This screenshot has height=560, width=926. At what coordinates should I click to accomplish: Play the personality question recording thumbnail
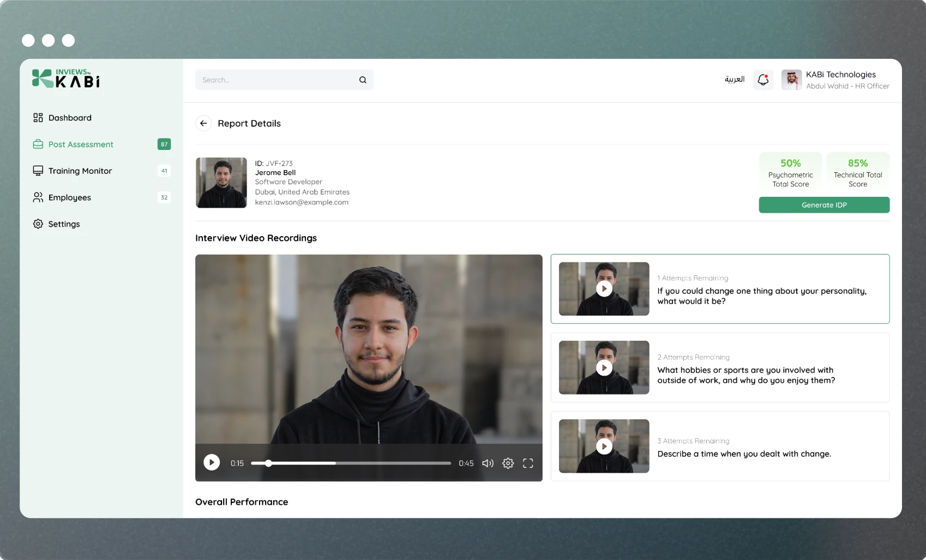coord(604,289)
